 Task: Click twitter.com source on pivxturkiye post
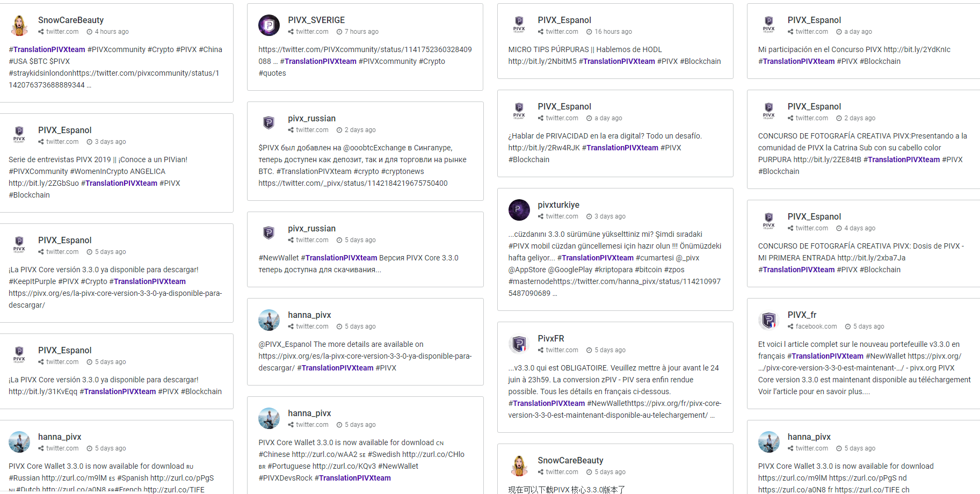[562, 216]
